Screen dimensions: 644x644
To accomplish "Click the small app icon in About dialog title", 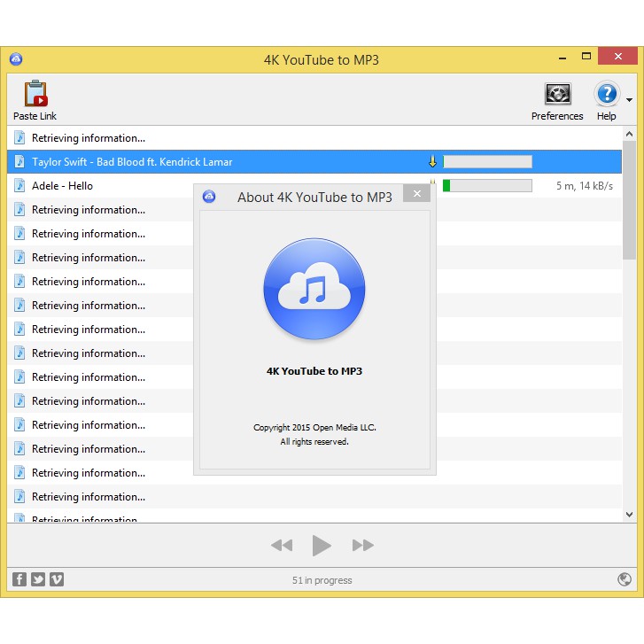I will coord(209,197).
